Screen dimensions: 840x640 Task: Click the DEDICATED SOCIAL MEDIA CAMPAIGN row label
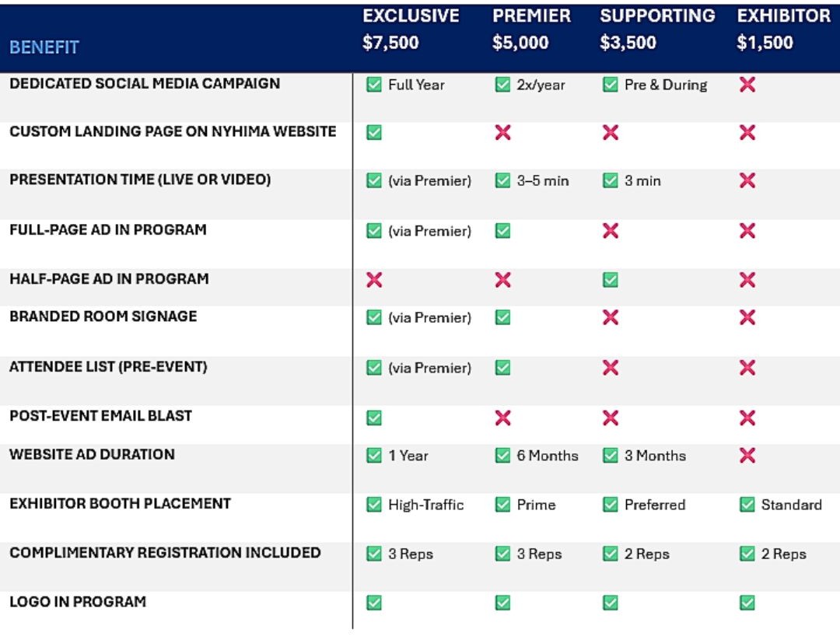pyautogui.click(x=145, y=83)
